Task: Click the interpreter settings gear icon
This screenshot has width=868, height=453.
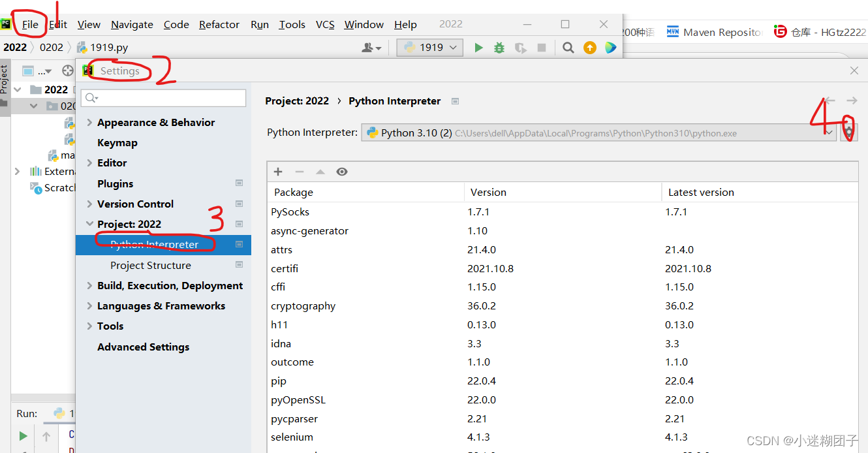Action: click(x=848, y=131)
